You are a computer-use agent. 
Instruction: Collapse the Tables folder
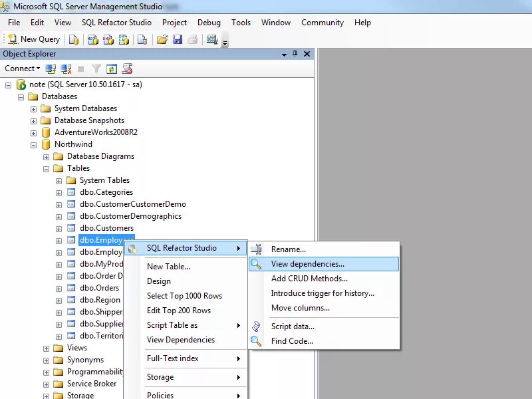coord(46,169)
